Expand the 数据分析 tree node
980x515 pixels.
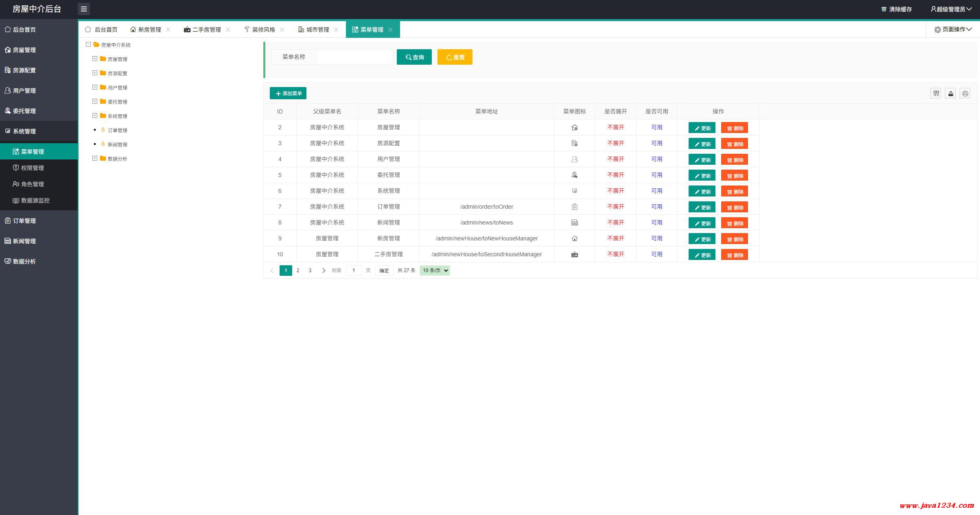click(95, 158)
